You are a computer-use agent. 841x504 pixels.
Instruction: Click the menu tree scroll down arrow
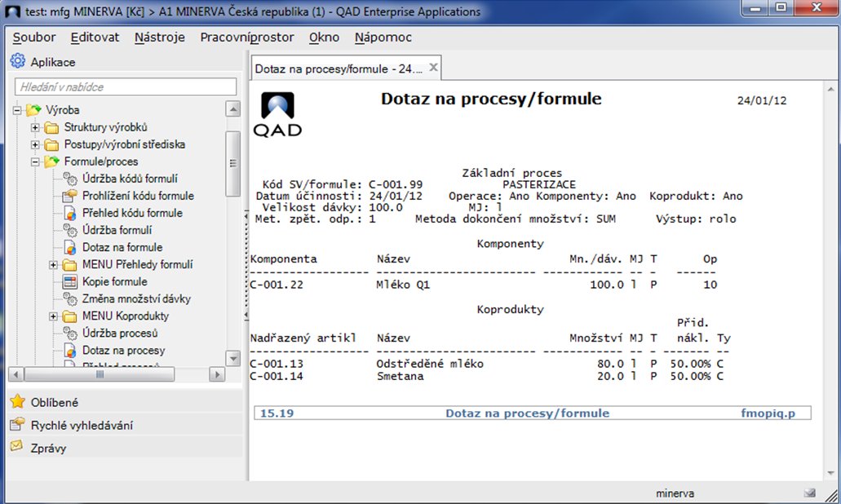(x=232, y=358)
